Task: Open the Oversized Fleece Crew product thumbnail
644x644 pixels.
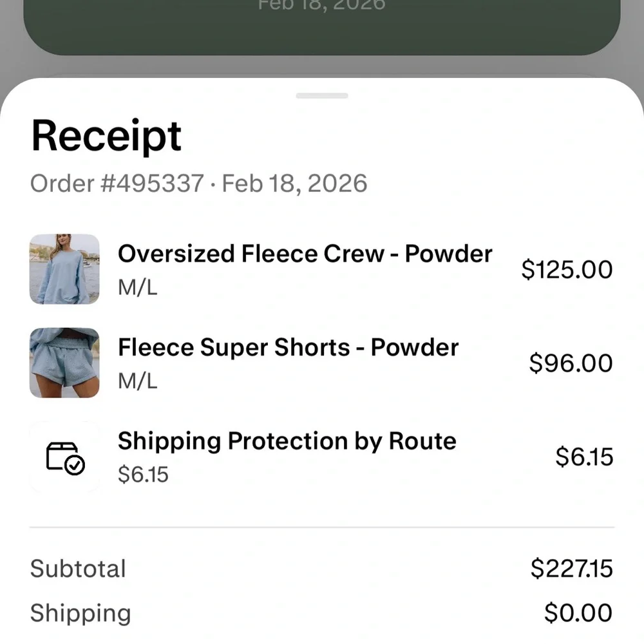Action: pos(64,269)
